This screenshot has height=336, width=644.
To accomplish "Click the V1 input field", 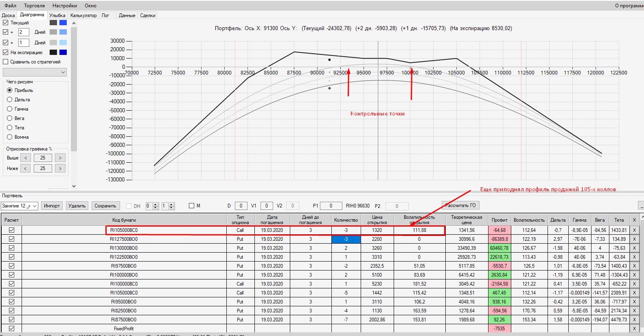I will click(x=267, y=206).
